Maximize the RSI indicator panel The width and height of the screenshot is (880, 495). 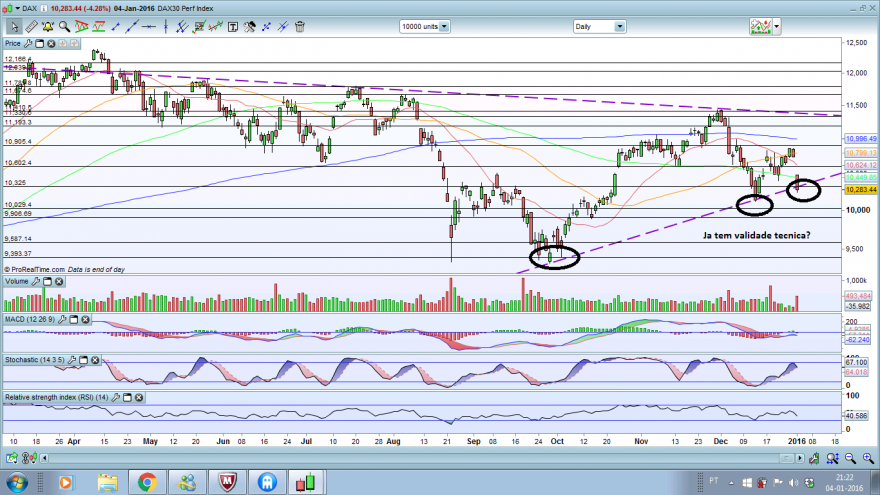pos(127,397)
